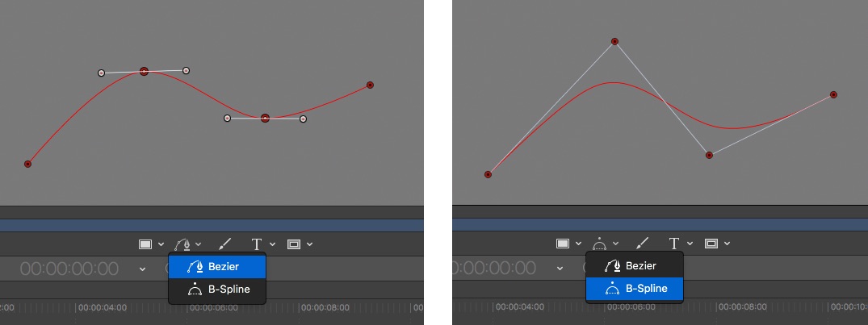Select the Paint Stroke brush in left toolbar
Viewport: 868px width, 325px height.
pos(225,244)
